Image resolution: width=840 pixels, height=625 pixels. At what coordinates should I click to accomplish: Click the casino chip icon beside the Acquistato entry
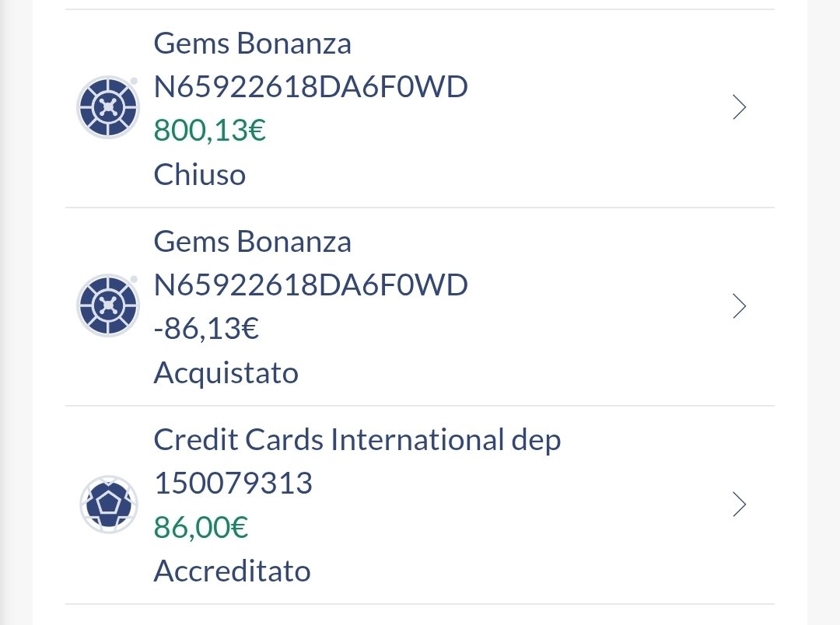[x=108, y=306]
